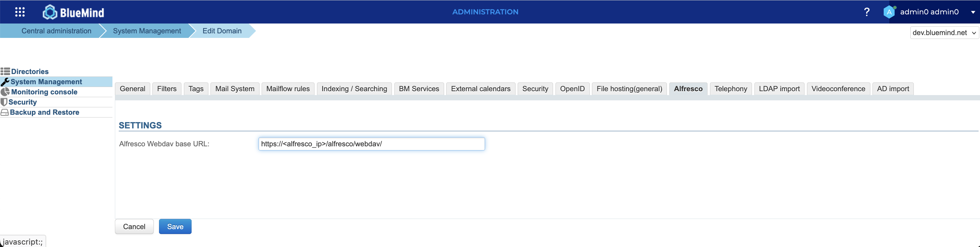
Task: Switch to the Mail System tab
Action: click(x=235, y=89)
